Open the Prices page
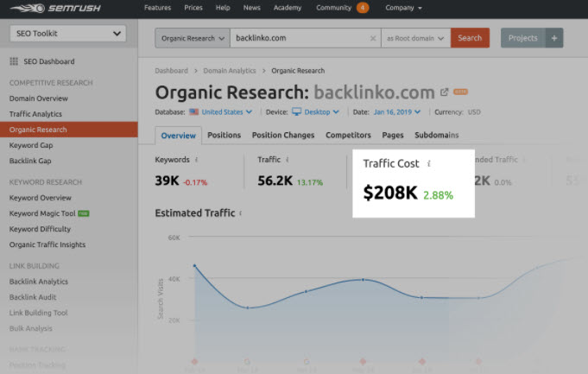Image resolution: width=588 pixels, height=374 pixels. [x=193, y=8]
